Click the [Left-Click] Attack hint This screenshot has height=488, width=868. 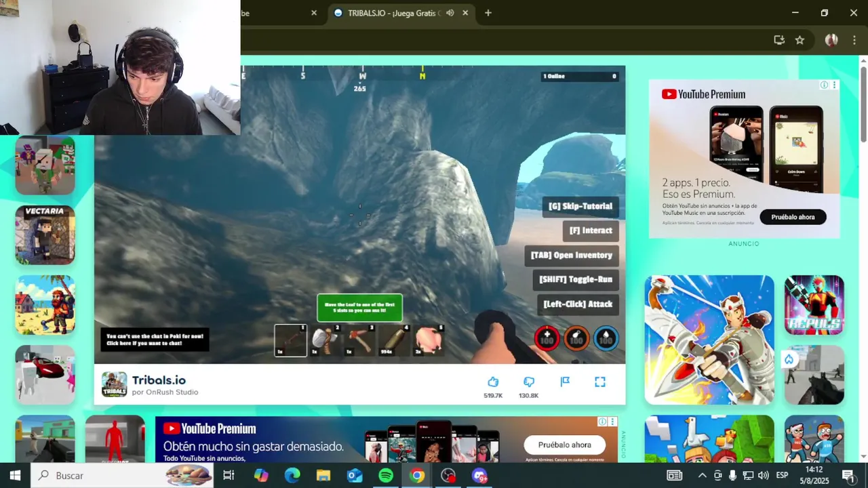tap(578, 304)
